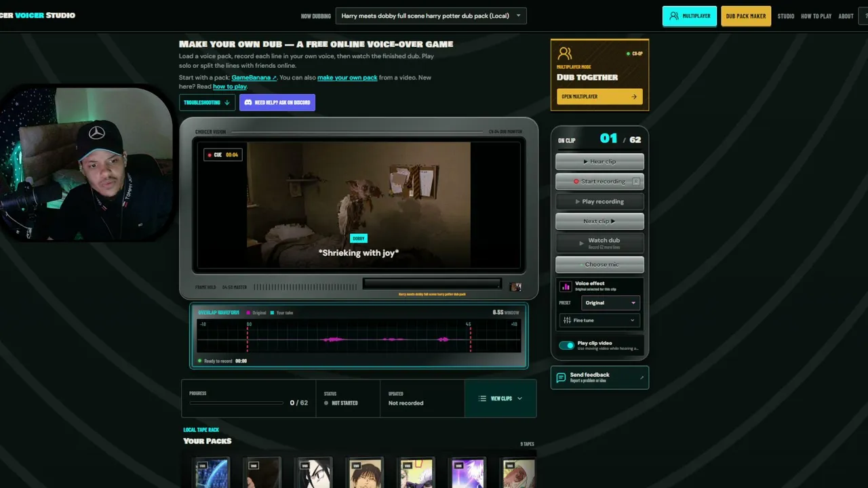Go to the Next clip

coord(599,221)
